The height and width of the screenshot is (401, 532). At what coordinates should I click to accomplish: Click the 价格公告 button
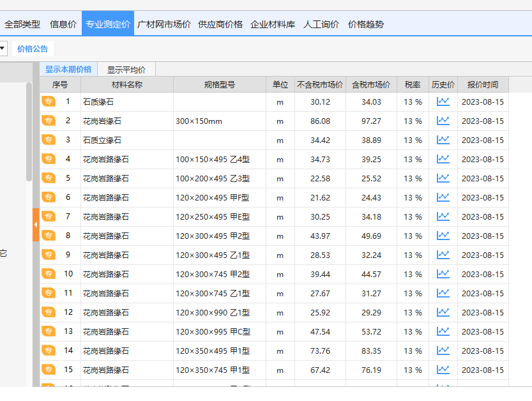[x=33, y=49]
